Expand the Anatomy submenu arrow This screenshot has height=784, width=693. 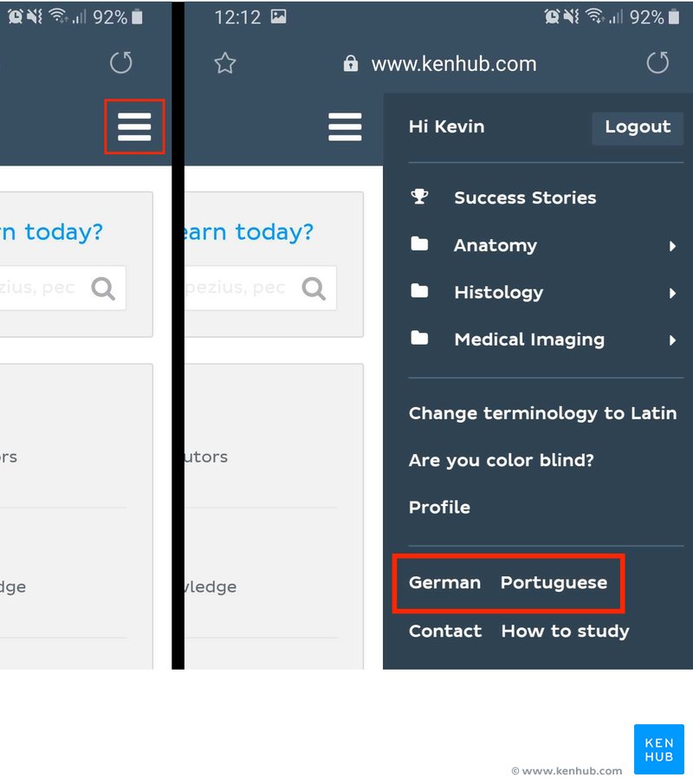(672, 246)
